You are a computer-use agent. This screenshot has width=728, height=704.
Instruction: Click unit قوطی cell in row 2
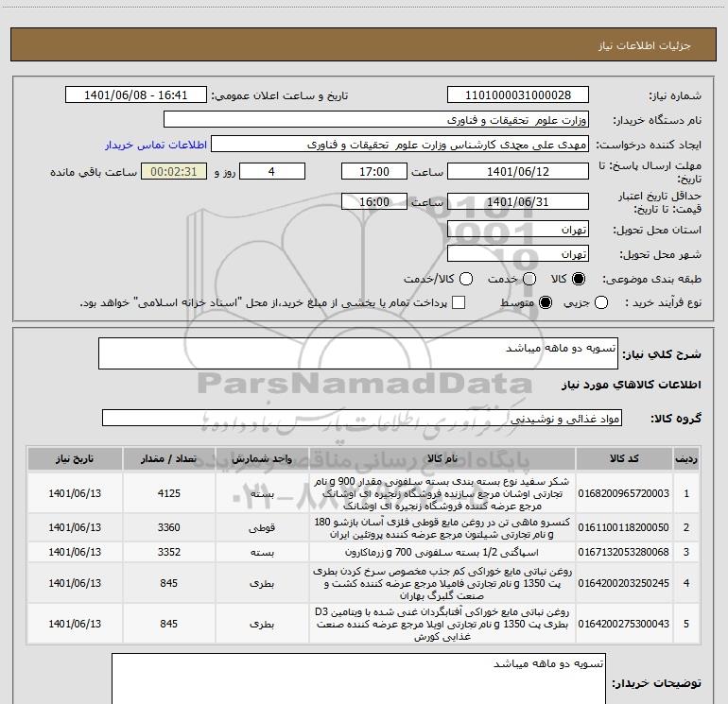(x=262, y=527)
